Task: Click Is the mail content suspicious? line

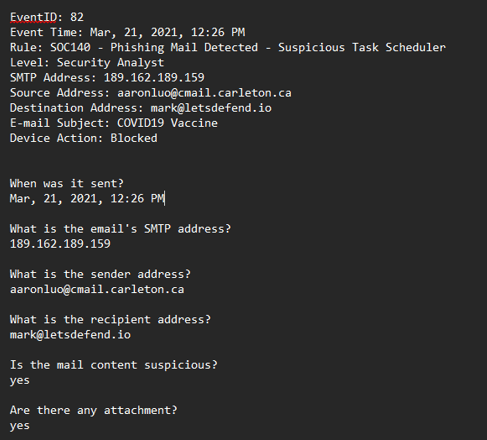Action: [114, 365]
